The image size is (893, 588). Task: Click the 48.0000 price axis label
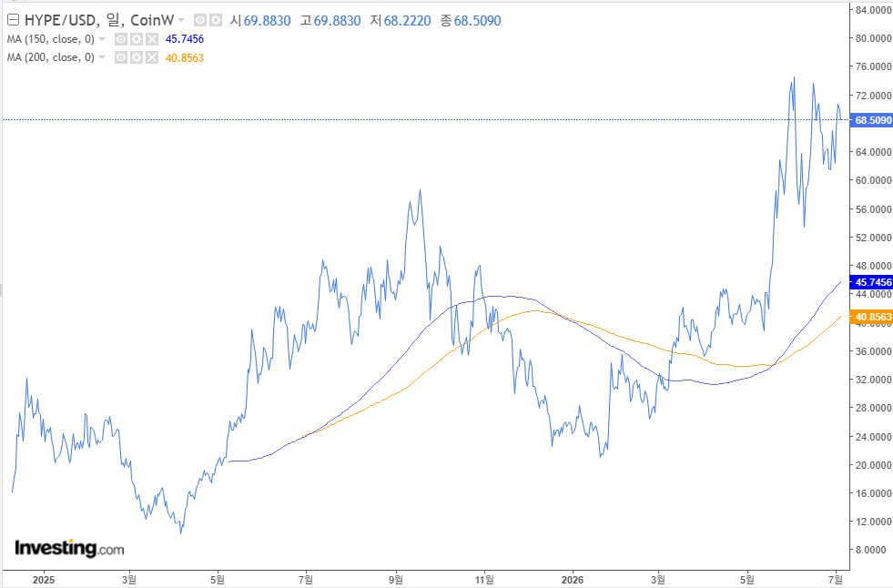click(x=874, y=266)
